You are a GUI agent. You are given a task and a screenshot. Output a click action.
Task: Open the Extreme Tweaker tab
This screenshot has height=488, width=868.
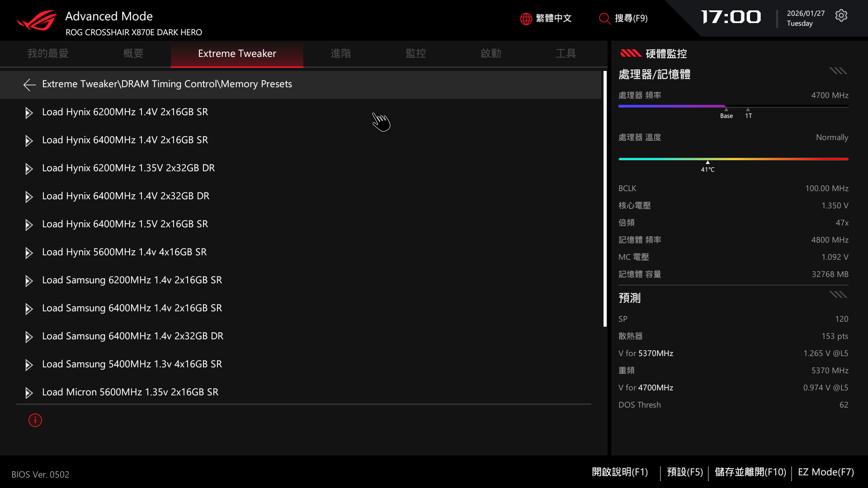click(237, 53)
